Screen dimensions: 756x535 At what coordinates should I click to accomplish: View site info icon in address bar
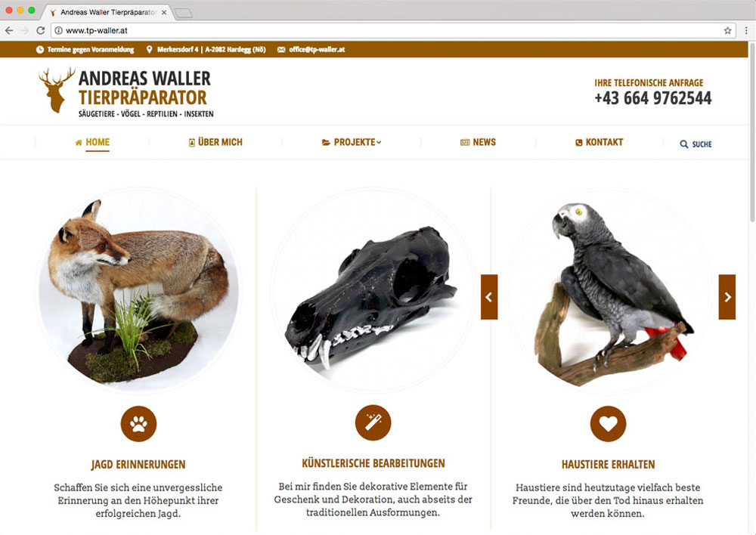point(58,31)
